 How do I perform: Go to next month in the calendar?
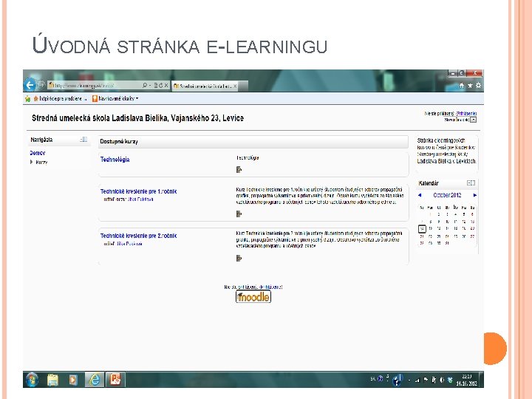point(474,195)
